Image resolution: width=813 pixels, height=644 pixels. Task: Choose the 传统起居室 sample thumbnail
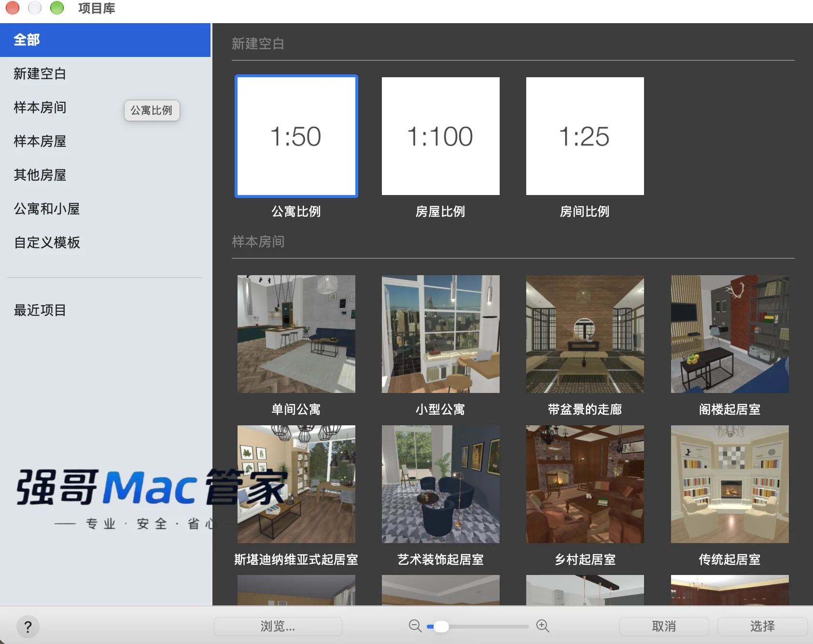point(729,484)
